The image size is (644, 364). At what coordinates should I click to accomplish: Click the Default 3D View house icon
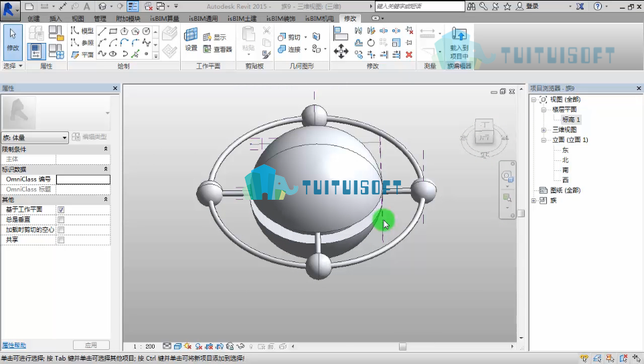pyautogui.click(x=102, y=6)
